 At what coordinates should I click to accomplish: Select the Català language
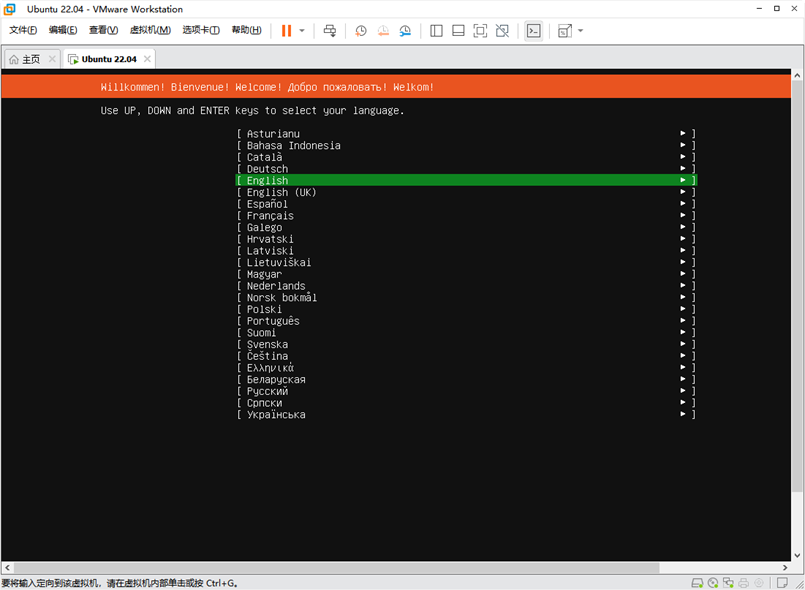click(x=466, y=157)
